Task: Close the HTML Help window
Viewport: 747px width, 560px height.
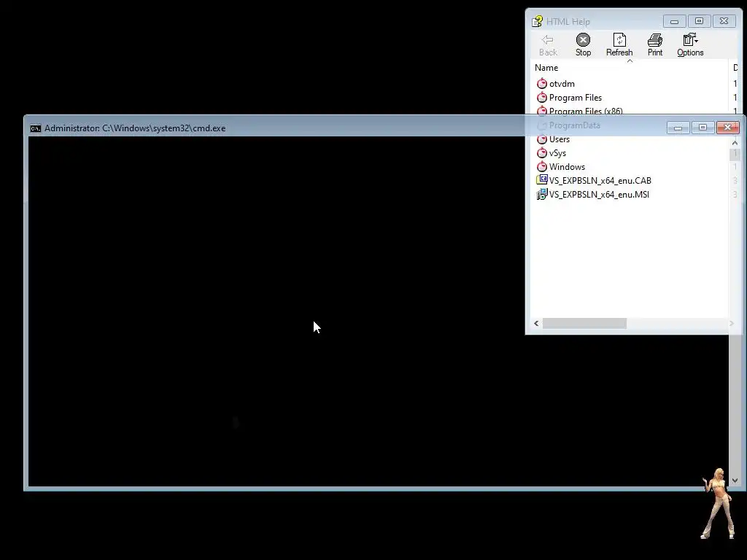Action: coord(724,21)
